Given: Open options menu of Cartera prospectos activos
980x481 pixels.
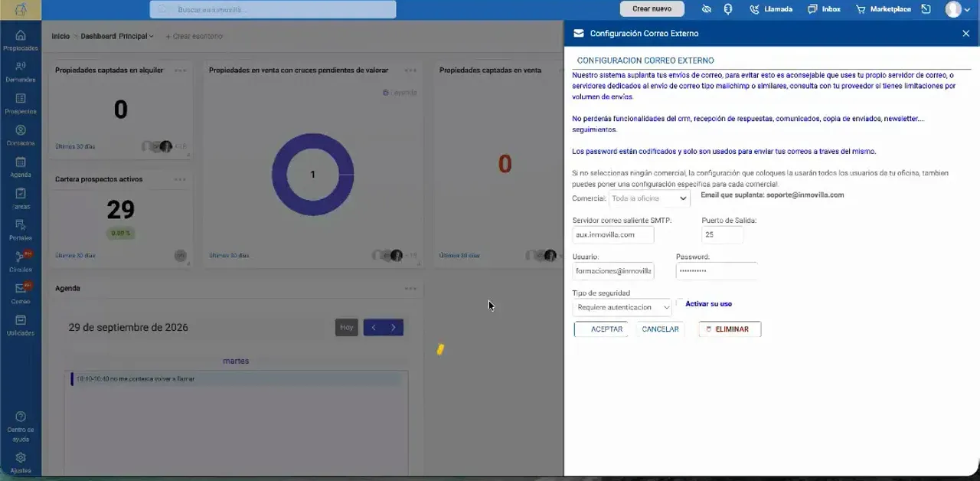Looking at the screenshot, I should pos(180,179).
